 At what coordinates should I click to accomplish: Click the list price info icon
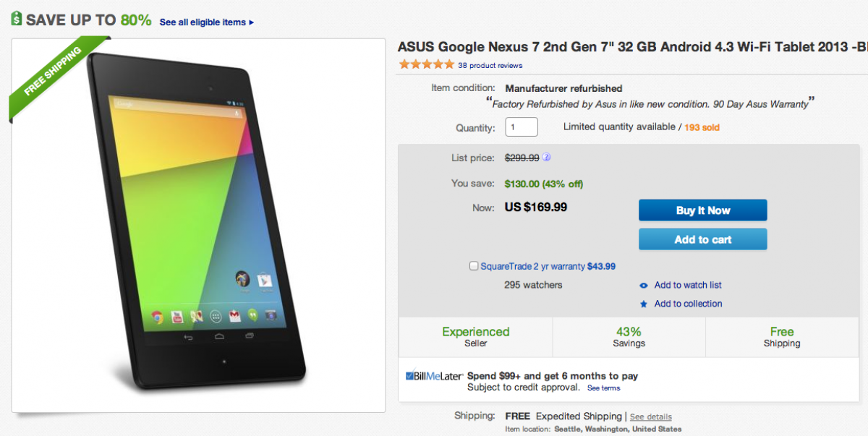[547, 157]
